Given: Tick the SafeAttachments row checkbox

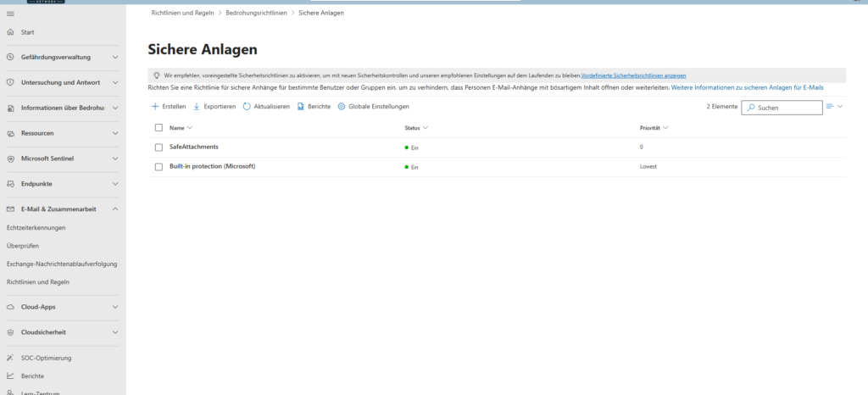Looking at the screenshot, I should click(159, 147).
